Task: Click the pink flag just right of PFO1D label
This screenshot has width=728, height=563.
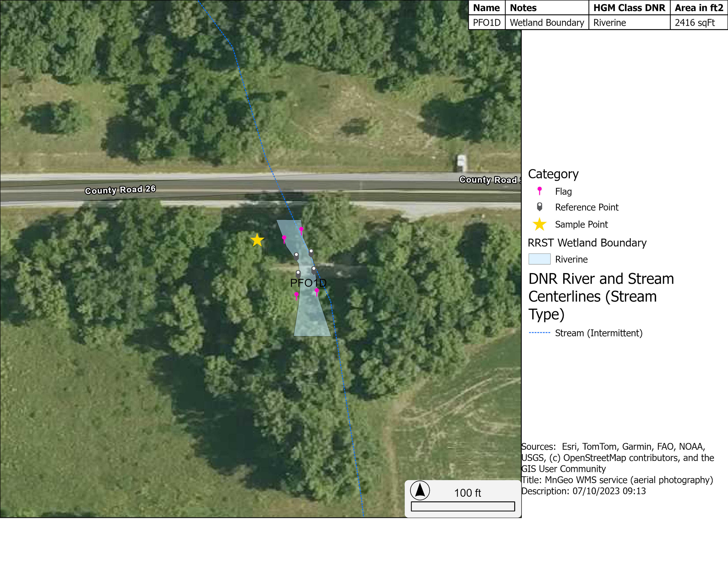Action: [x=317, y=291]
